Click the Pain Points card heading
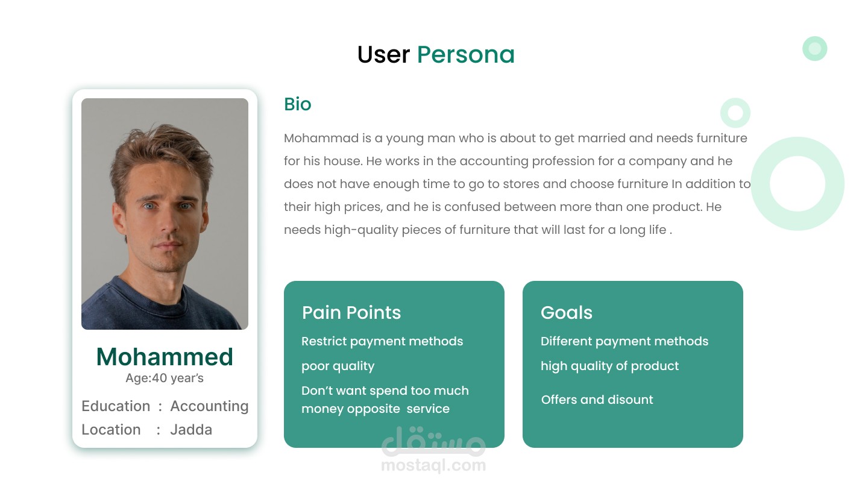The height and width of the screenshot is (484, 868). [x=351, y=313]
